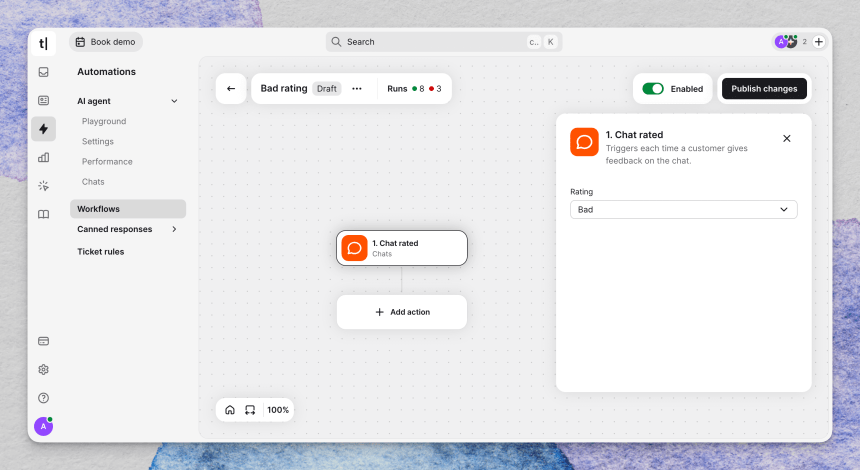860x470 pixels.
Task: Open Chats under AI agent
Action: coord(93,182)
